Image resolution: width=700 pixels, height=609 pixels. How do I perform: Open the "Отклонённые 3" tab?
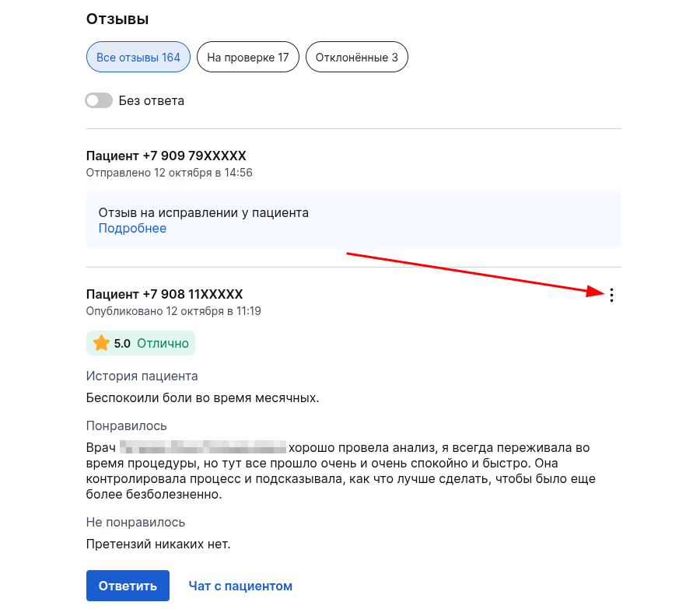pos(356,58)
